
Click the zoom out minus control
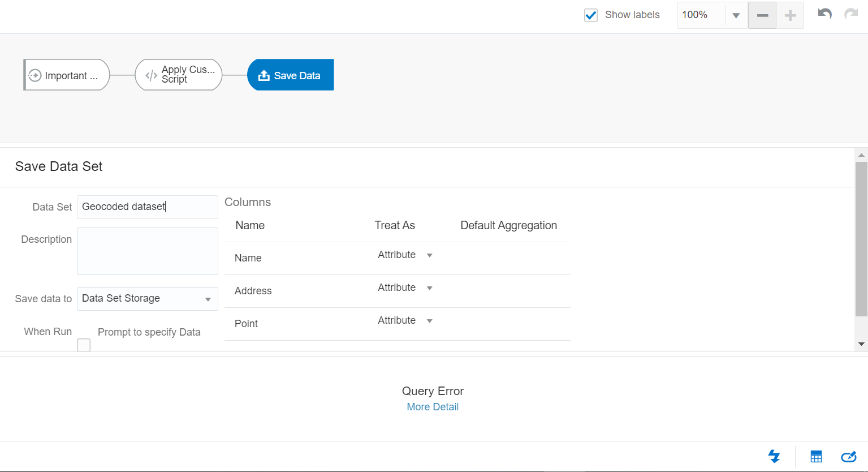pos(762,15)
